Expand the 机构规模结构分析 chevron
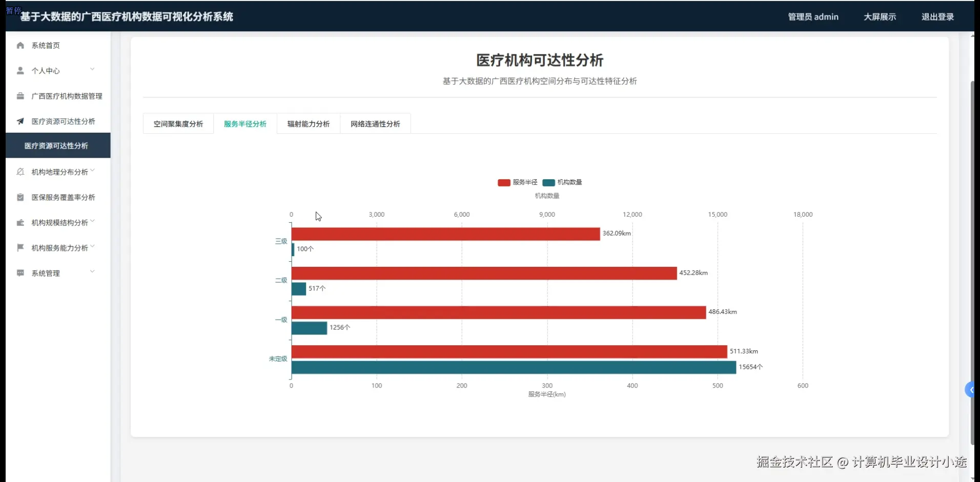This screenshot has height=482, width=980. [92, 221]
